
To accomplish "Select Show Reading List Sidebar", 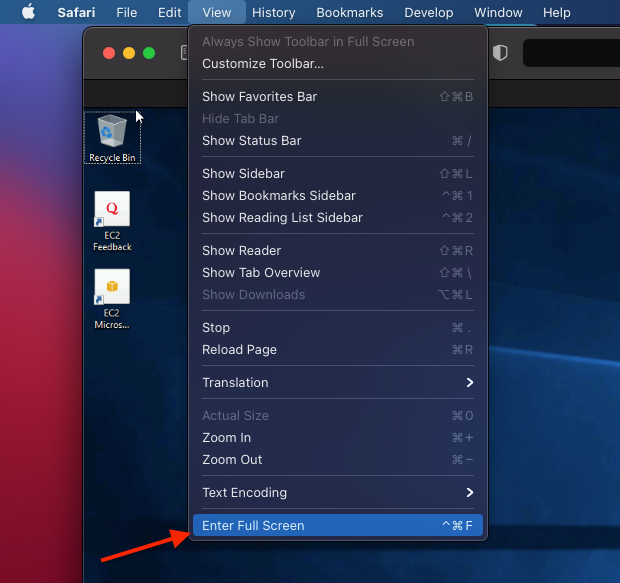I will [x=338, y=218].
